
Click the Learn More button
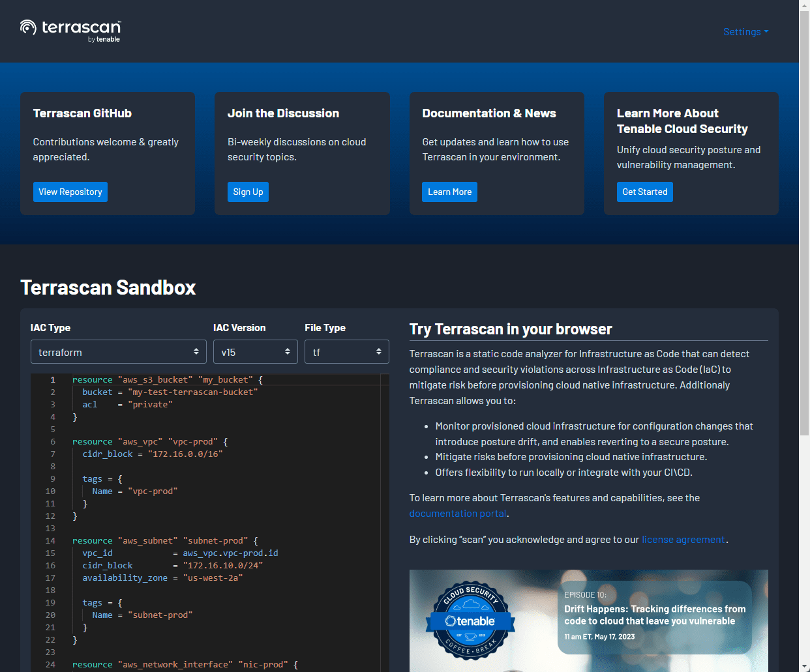[x=449, y=192]
